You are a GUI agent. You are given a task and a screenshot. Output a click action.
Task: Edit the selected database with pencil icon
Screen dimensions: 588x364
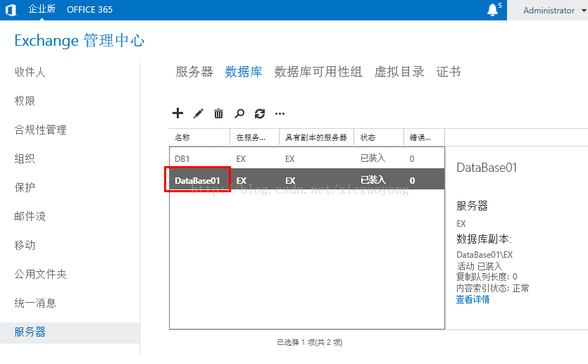point(199,113)
